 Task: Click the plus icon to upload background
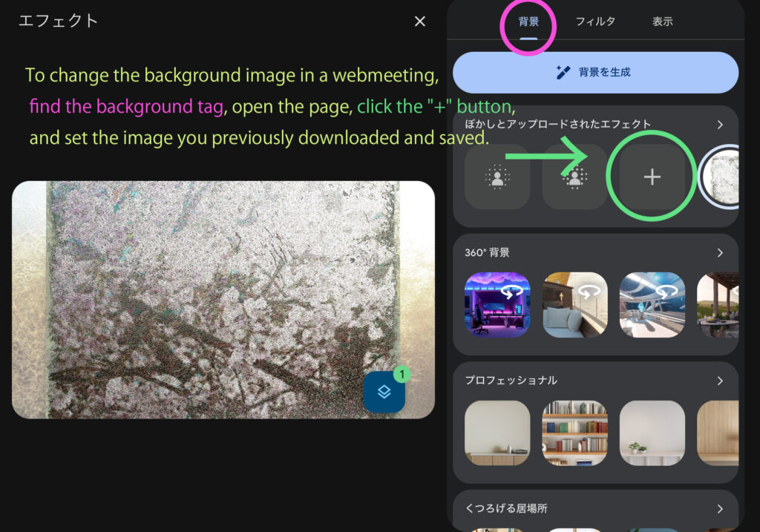coord(652,177)
